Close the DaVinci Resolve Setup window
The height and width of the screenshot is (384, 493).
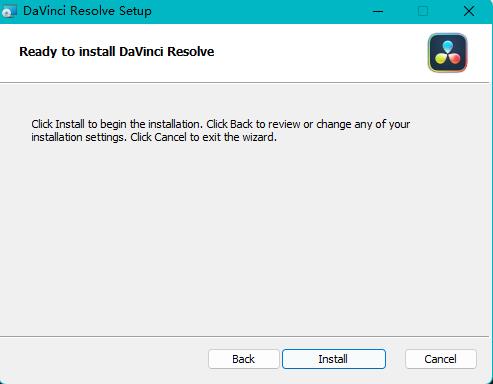point(469,11)
